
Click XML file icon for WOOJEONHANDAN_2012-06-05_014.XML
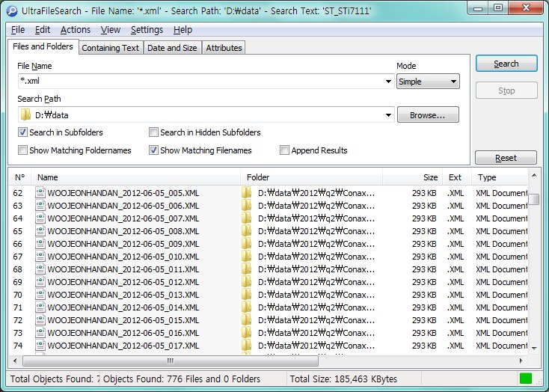tap(40, 307)
